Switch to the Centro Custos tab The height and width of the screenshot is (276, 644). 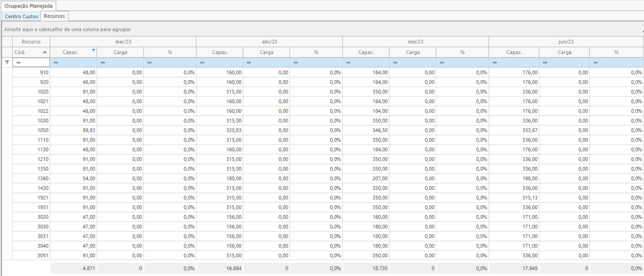(21, 17)
